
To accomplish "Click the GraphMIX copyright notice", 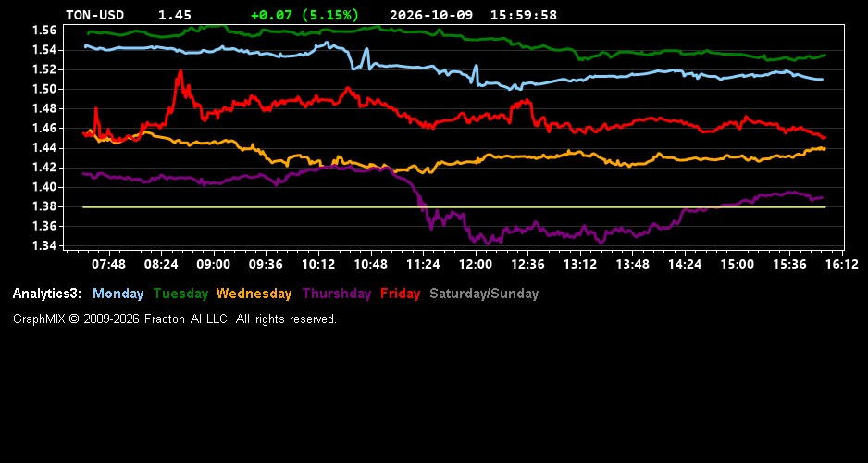I will point(175,319).
